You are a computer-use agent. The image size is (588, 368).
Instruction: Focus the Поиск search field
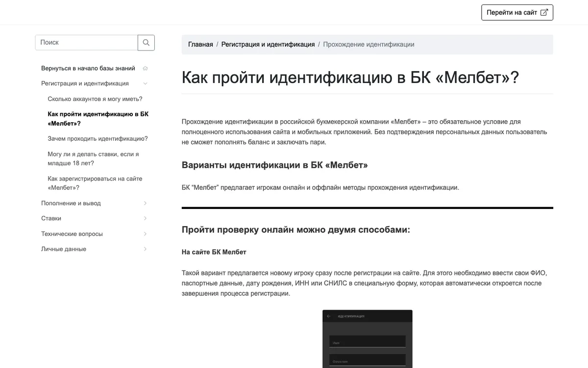pos(86,43)
